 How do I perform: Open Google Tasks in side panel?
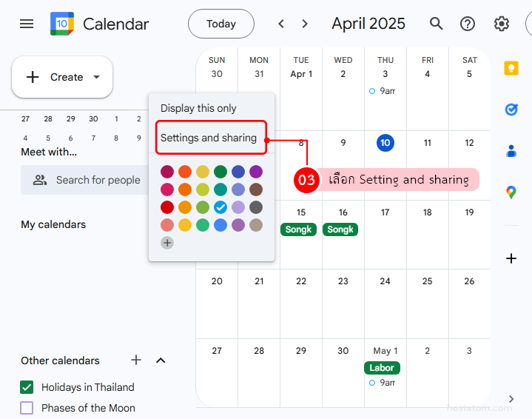point(511,110)
